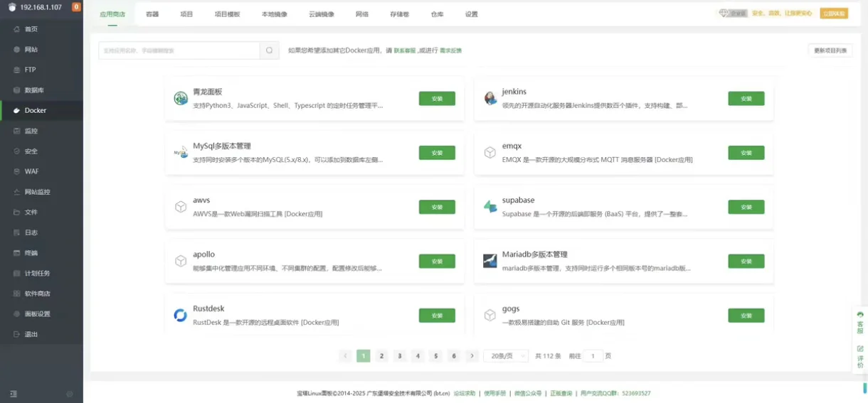Install apollo
Screen dimensions: 868x403
coord(437,261)
